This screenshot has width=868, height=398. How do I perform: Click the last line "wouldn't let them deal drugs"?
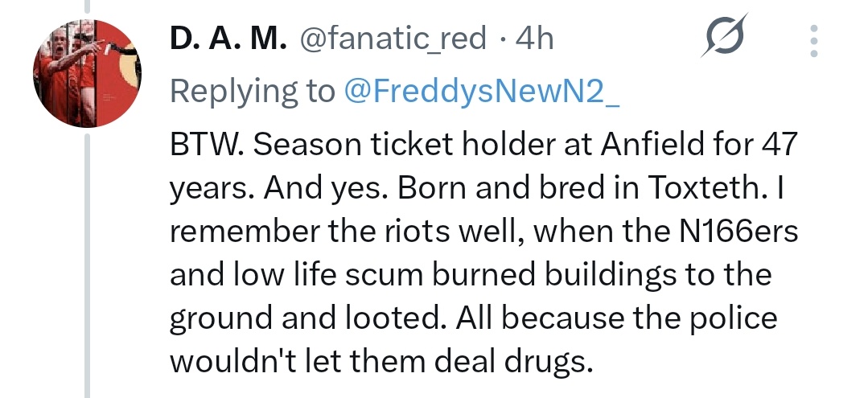[x=381, y=362]
